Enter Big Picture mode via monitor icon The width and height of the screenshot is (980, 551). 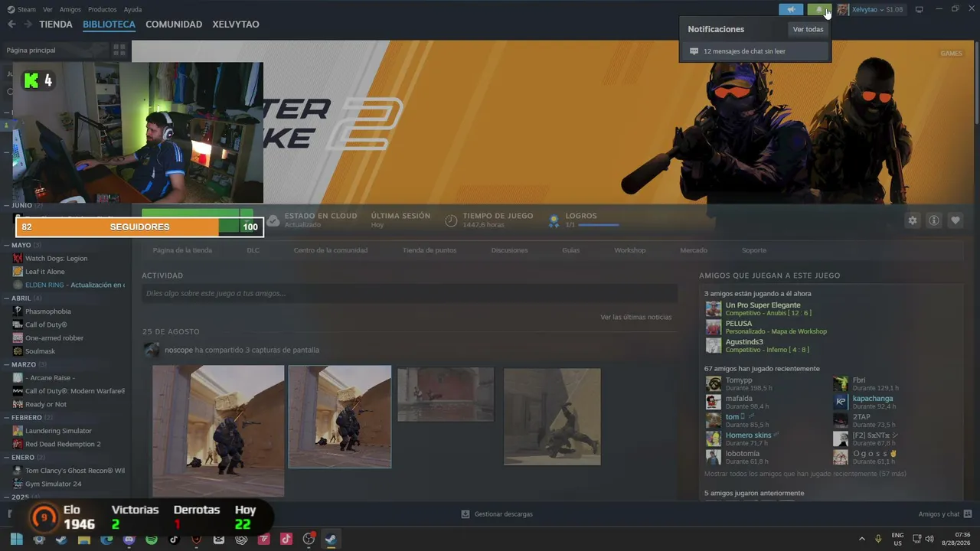coord(920,9)
